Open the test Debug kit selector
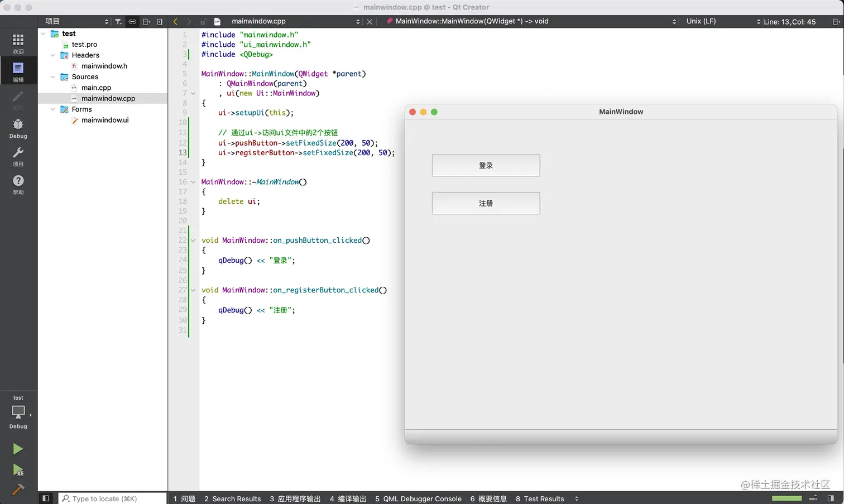Image resolution: width=844 pixels, height=504 pixels. coord(18,412)
